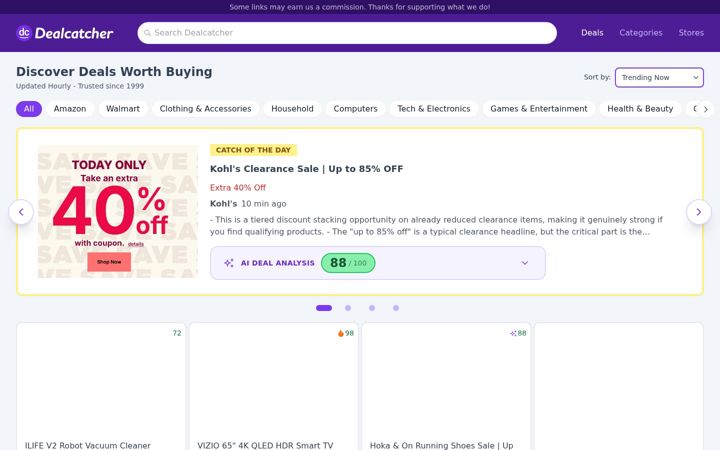Click the Catch of the Day badge
The width and height of the screenshot is (720, 450).
(253, 150)
